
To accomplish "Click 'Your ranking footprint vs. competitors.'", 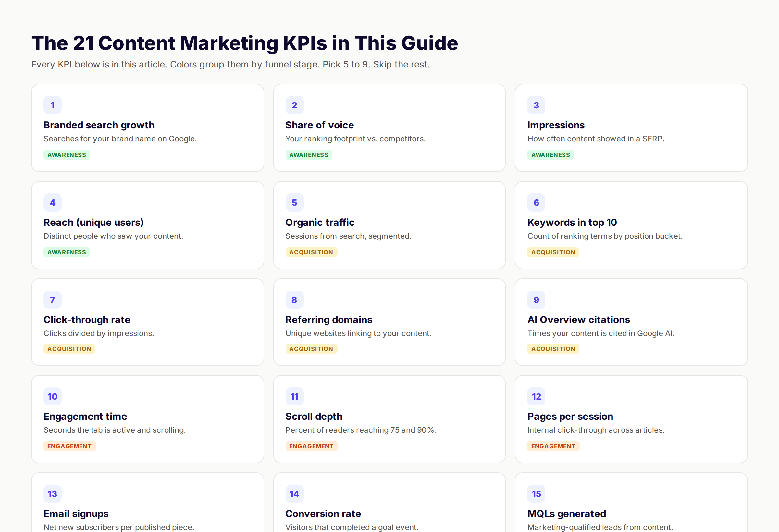I will [355, 139].
